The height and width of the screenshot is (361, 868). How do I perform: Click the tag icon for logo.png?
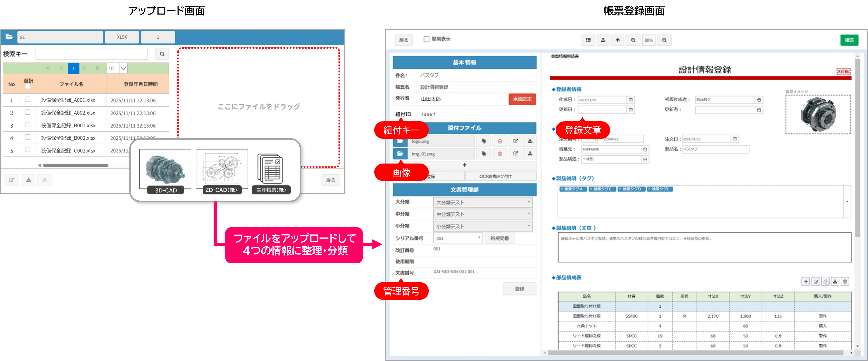coord(484,141)
